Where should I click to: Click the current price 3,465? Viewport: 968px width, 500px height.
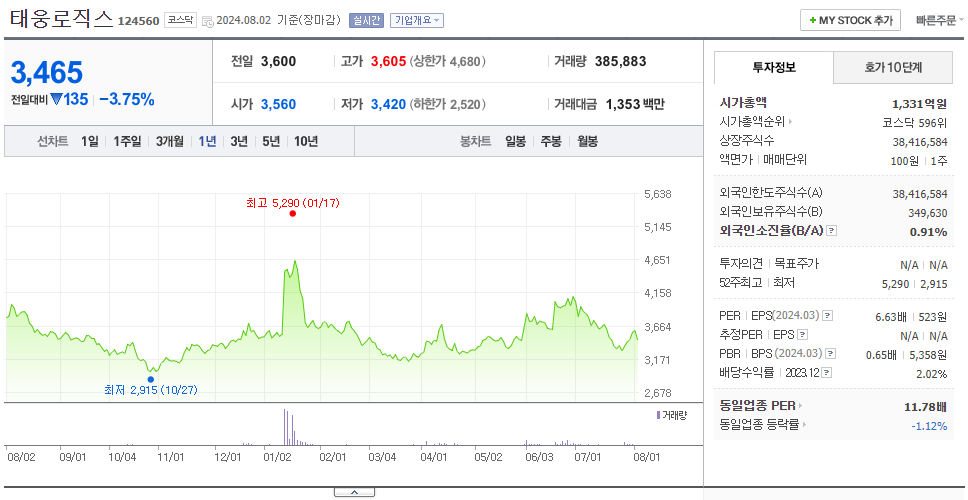click(x=47, y=73)
